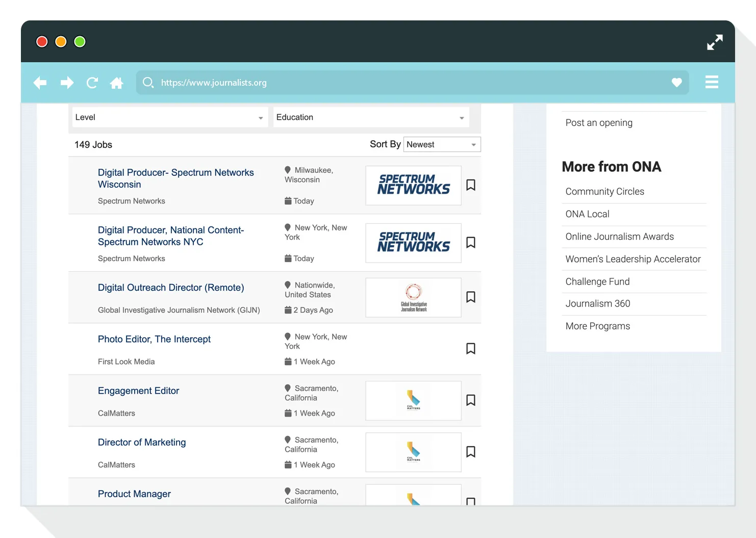Click the Spectrum Networks logo for NYC job
Image resolution: width=756 pixels, height=538 pixels.
413,243
